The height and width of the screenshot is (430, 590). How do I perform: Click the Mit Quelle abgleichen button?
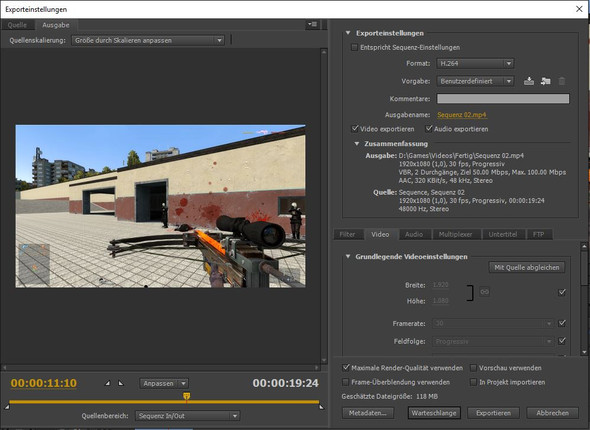point(527,267)
